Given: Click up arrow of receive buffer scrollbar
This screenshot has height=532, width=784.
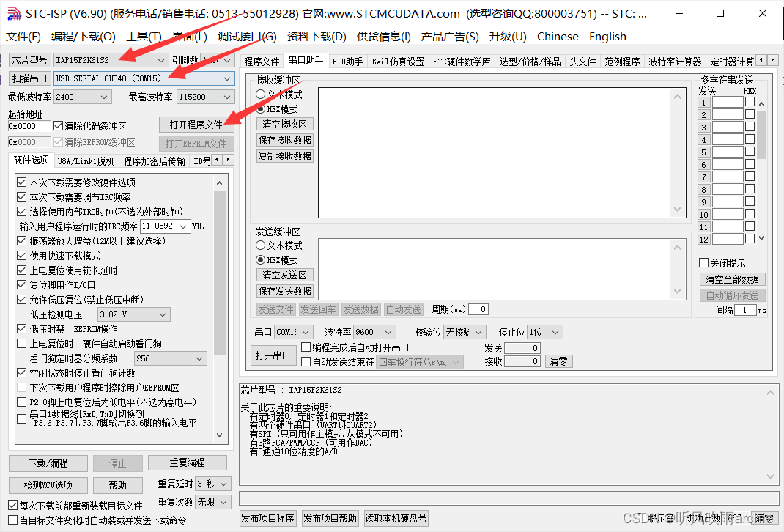Looking at the screenshot, I should [678, 97].
